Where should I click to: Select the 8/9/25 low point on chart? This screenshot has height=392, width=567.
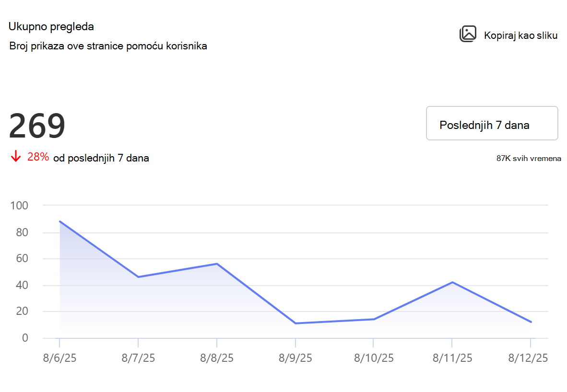[x=295, y=323]
